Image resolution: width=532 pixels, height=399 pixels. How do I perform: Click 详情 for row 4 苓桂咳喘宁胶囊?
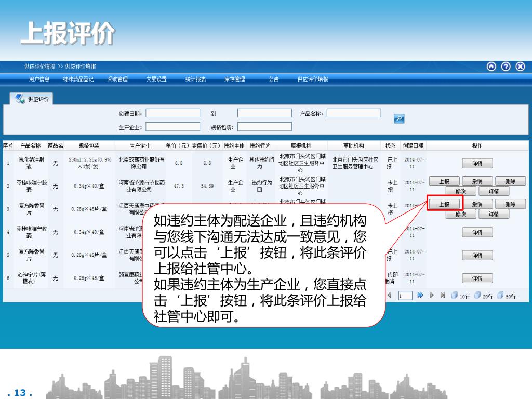click(477, 232)
